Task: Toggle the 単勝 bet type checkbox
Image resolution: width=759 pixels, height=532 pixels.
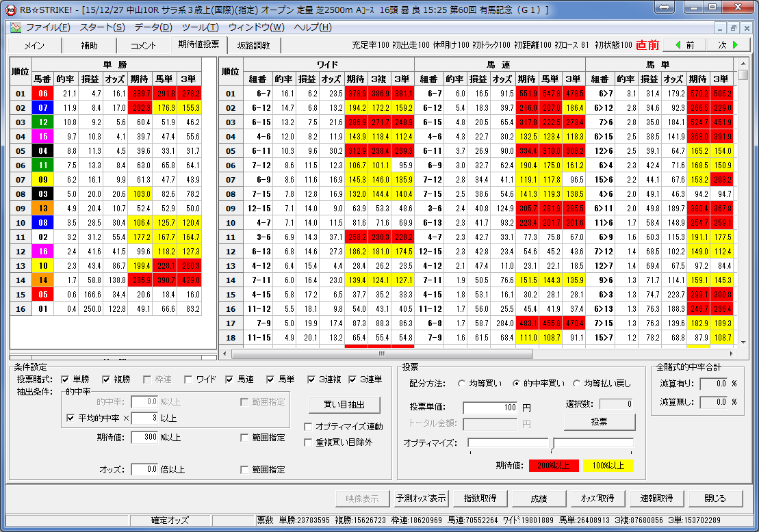Action: tap(65, 380)
